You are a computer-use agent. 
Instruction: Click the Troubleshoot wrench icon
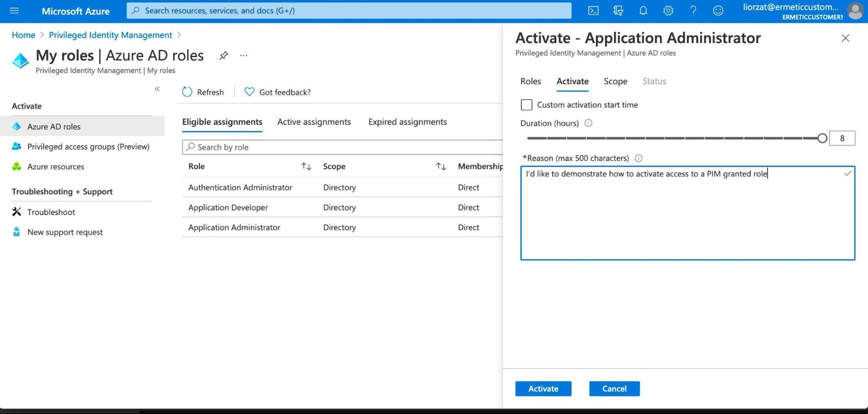point(17,212)
